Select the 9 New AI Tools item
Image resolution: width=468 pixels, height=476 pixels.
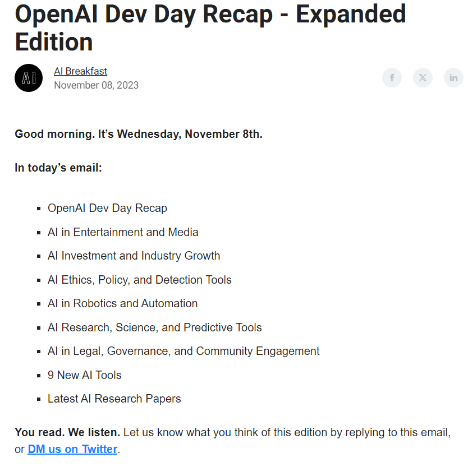coord(85,375)
